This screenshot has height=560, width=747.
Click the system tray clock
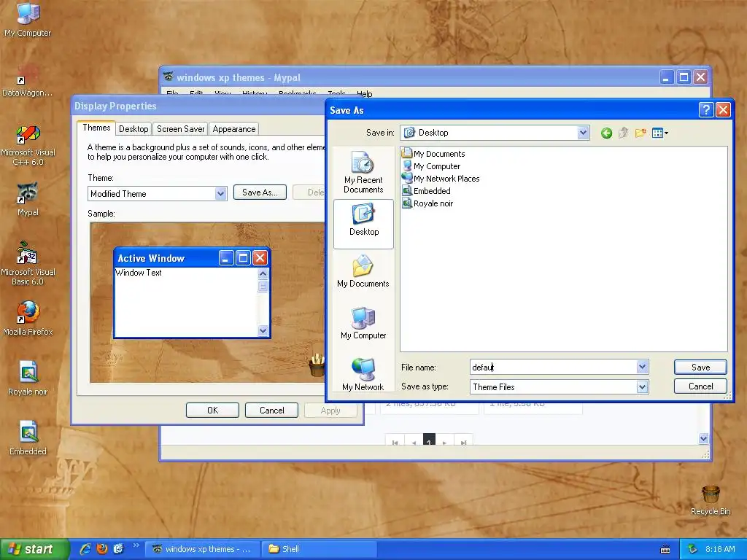click(x=720, y=549)
